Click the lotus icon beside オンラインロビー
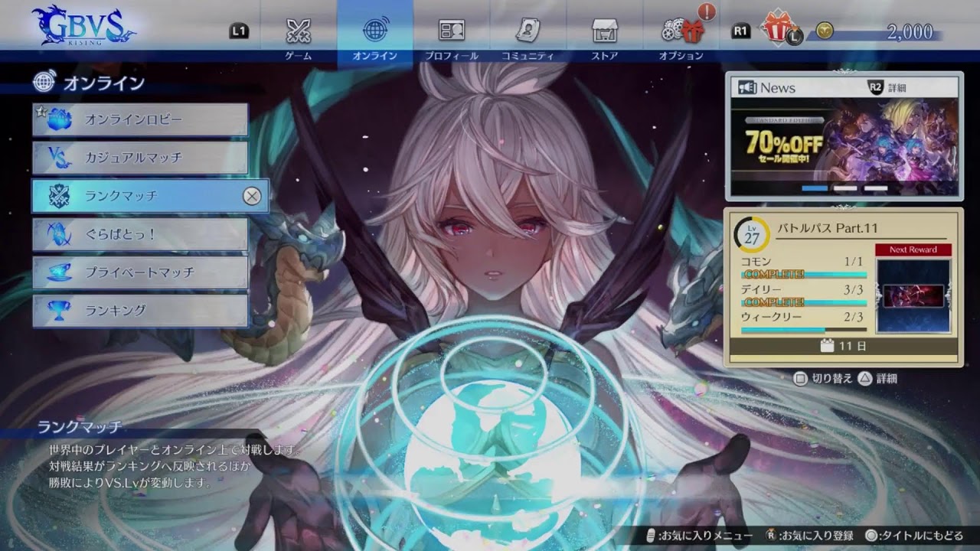 pyautogui.click(x=58, y=120)
